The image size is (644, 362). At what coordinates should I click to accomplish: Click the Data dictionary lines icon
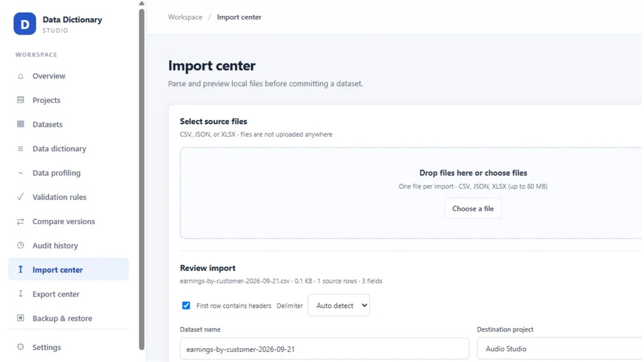coord(20,149)
